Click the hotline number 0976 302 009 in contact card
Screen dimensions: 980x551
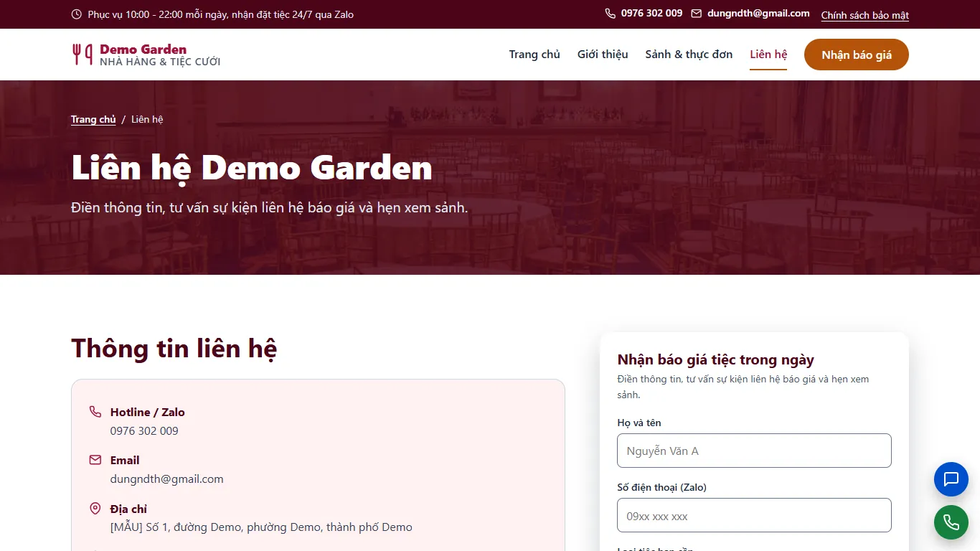(x=144, y=431)
